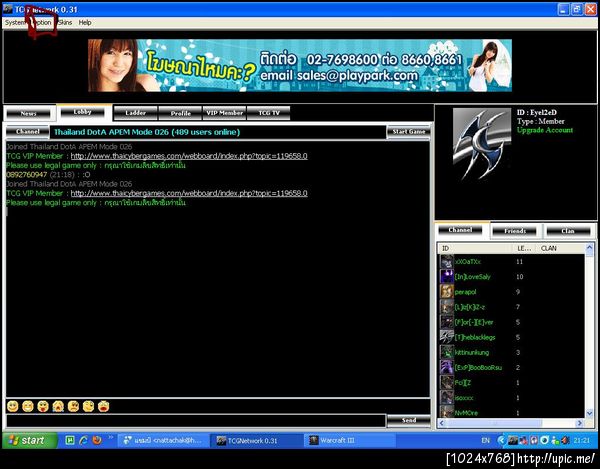Insert the winking smirk emoticon

tap(88, 406)
